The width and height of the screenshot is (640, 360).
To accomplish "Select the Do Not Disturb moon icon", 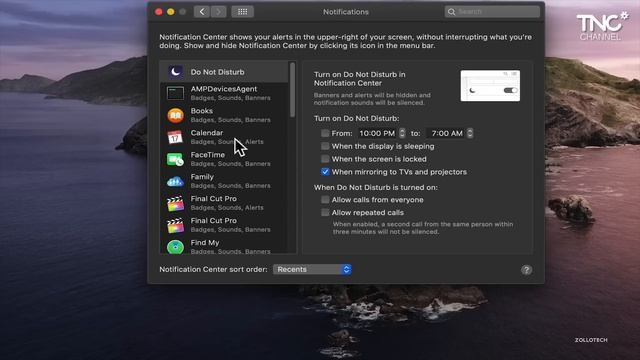I will [x=176, y=72].
